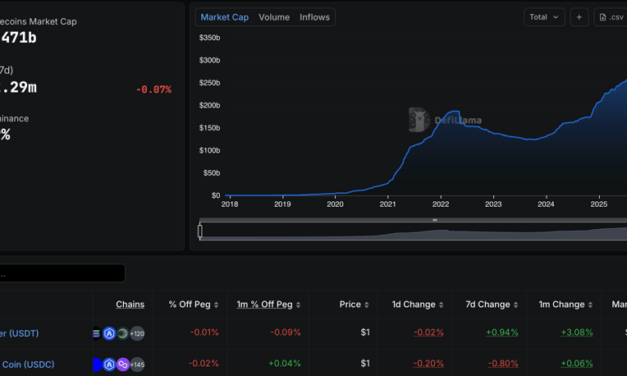Viewport: 627px width, 376px height.
Task: Open the Total dropdown
Action: 544,17
